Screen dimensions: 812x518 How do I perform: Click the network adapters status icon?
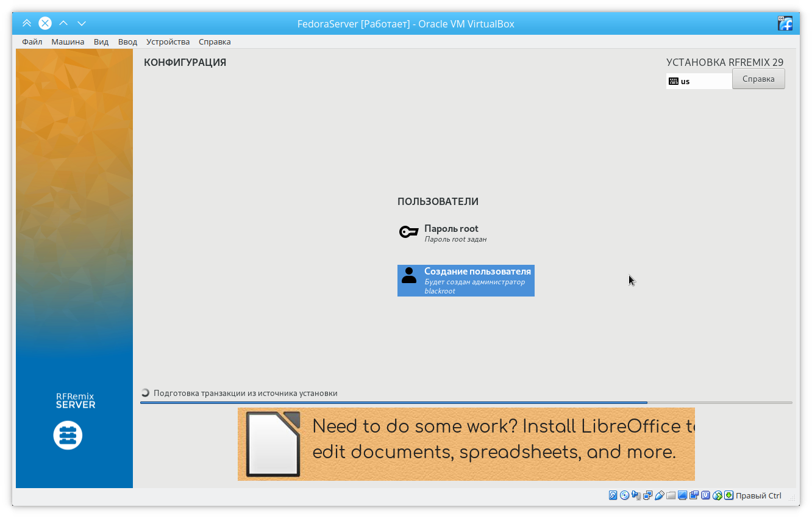[648, 495]
